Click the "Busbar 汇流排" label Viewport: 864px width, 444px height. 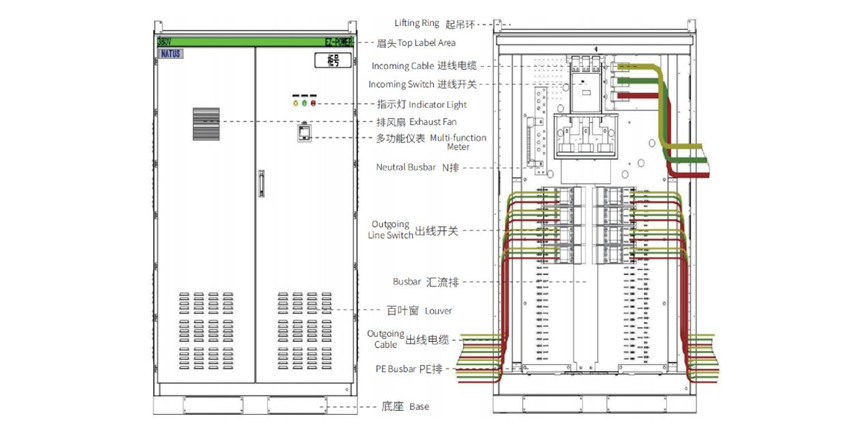pyautogui.click(x=425, y=281)
